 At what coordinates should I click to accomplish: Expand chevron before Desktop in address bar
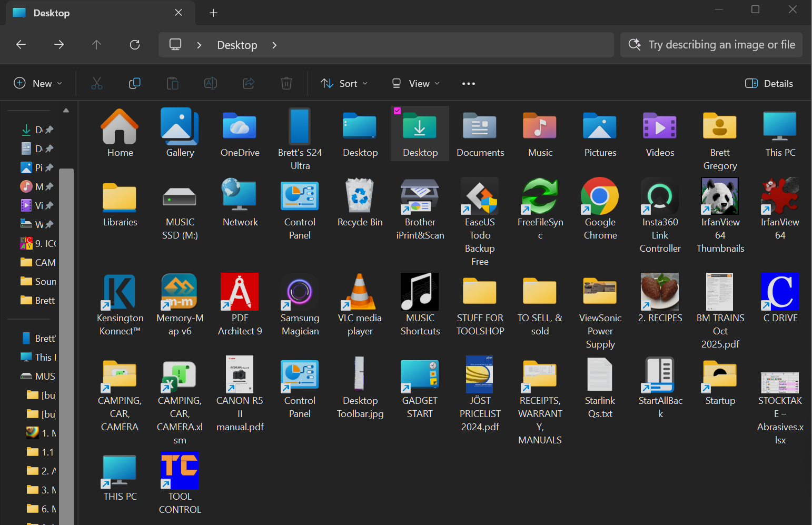pos(199,45)
